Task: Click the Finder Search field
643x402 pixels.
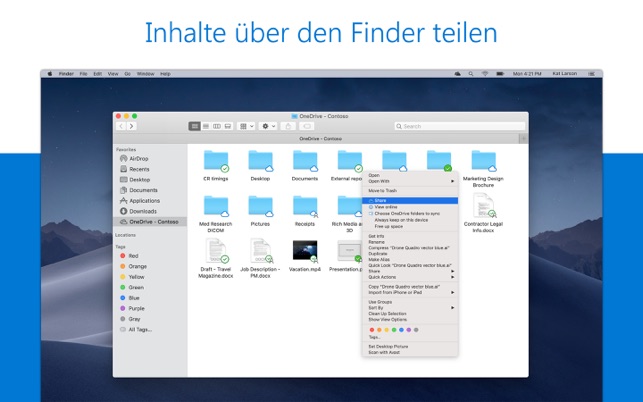Action: [x=459, y=126]
